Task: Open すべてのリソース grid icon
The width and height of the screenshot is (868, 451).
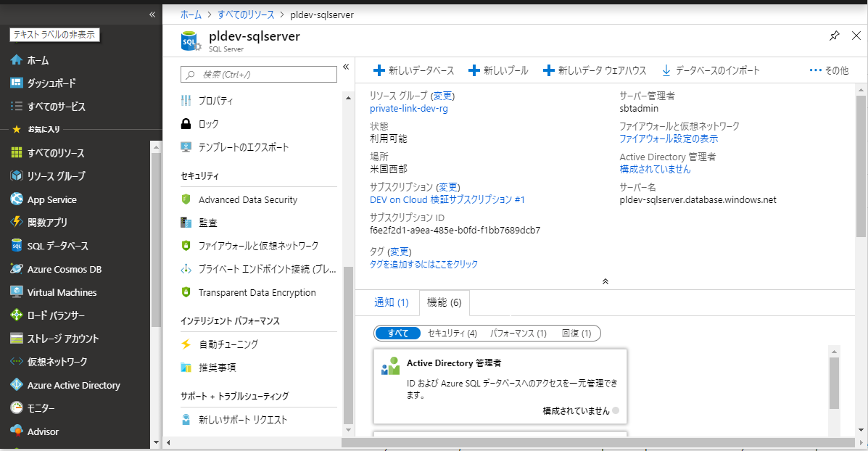Action: pos(17,153)
